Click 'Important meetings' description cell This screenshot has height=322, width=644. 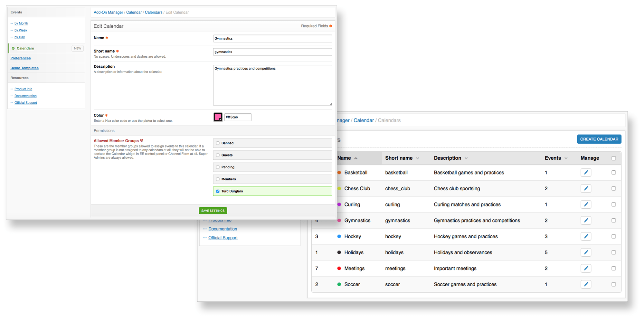coord(455,269)
